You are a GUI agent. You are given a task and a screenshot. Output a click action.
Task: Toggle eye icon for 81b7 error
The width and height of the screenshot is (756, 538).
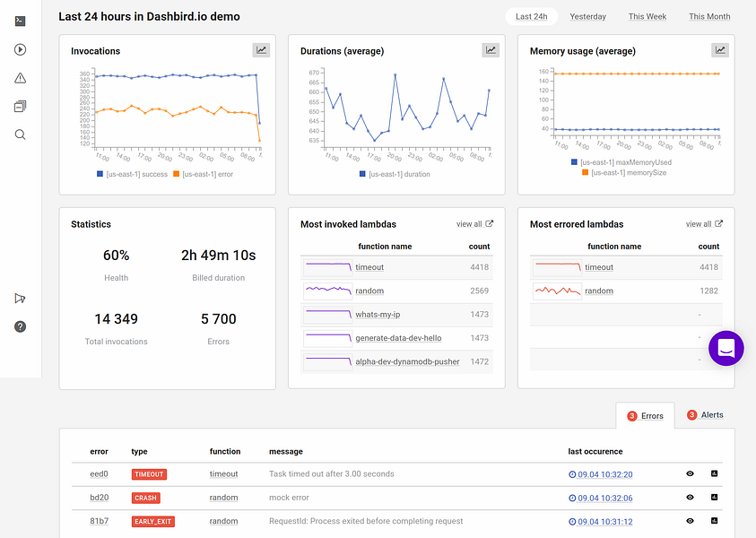coord(690,521)
